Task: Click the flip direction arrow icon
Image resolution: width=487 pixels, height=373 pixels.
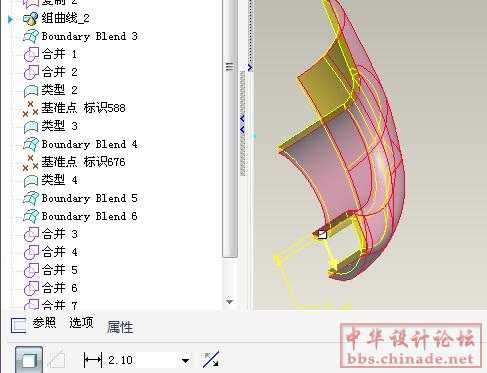Action: [x=211, y=359]
